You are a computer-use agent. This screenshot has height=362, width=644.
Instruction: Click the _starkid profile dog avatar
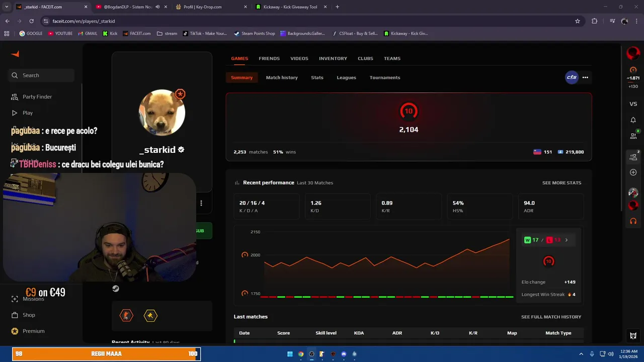pyautogui.click(x=162, y=113)
